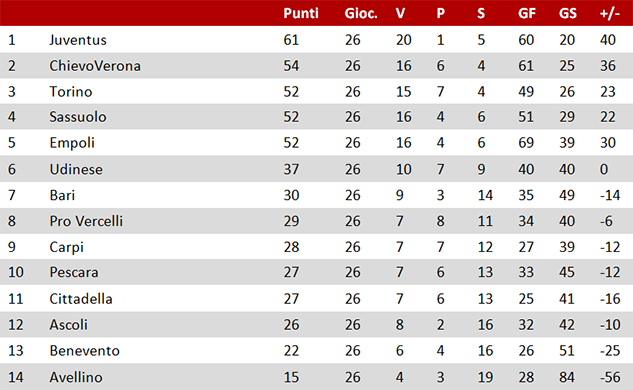Click Avellino in last place

[x=76, y=377]
